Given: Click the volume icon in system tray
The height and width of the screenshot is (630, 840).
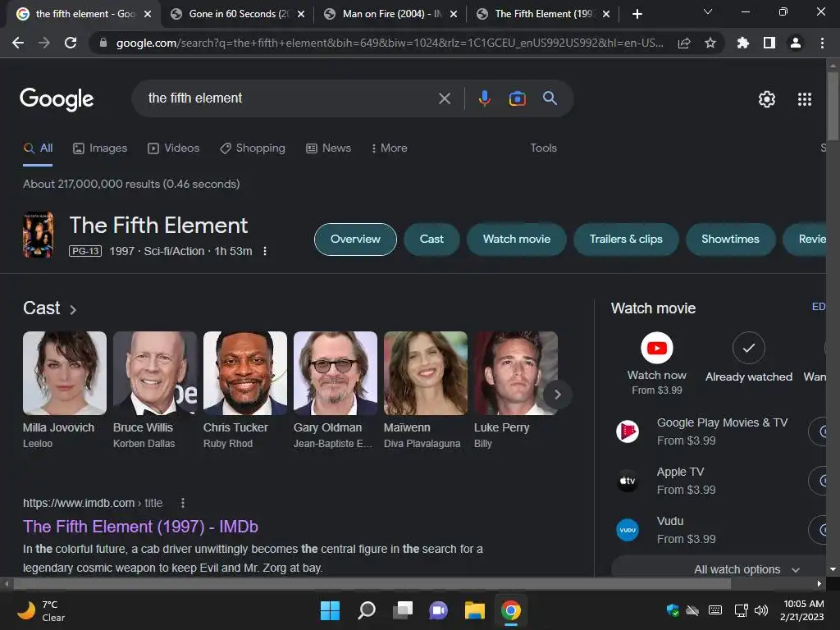Looking at the screenshot, I should coord(760,610).
